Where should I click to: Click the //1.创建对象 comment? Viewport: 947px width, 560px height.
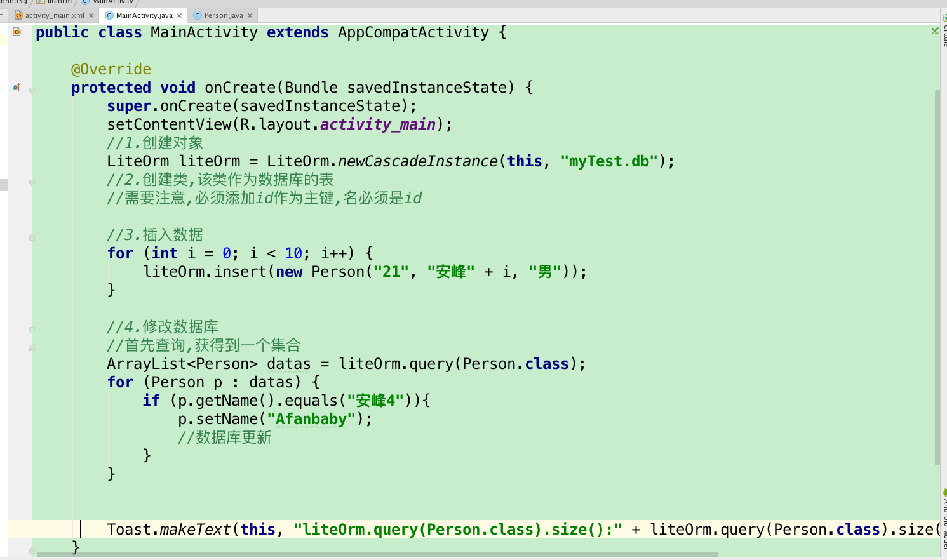coord(155,143)
